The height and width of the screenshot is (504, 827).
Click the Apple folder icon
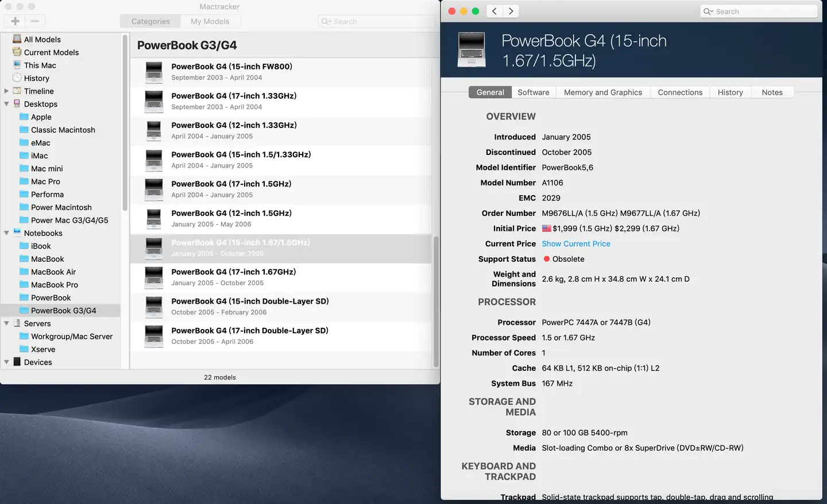[24, 117]
